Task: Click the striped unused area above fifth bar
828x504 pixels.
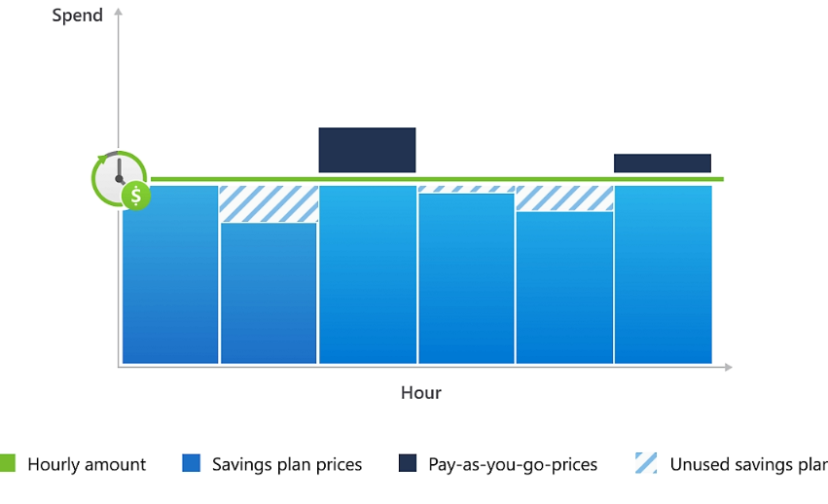Action: [564, 198]
